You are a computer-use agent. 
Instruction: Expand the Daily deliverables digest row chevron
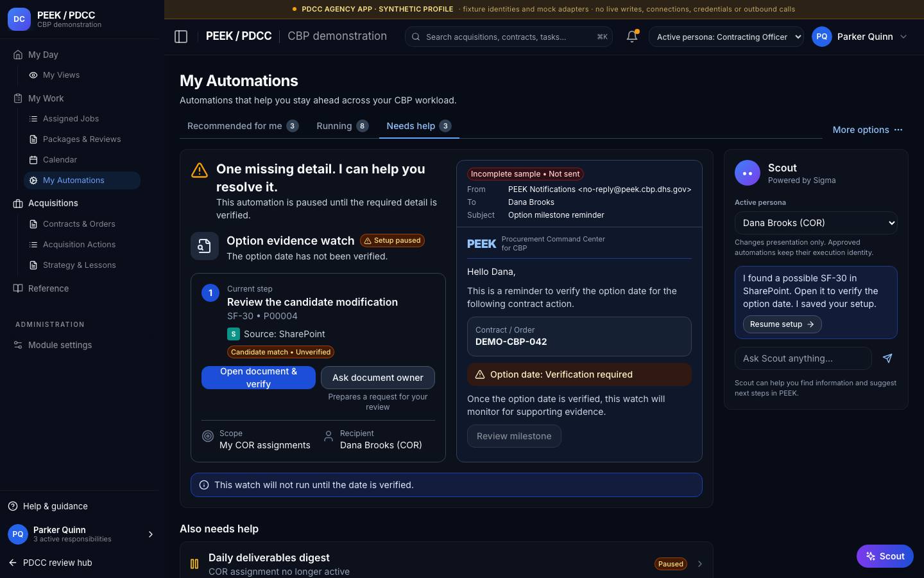coord(700,564)
